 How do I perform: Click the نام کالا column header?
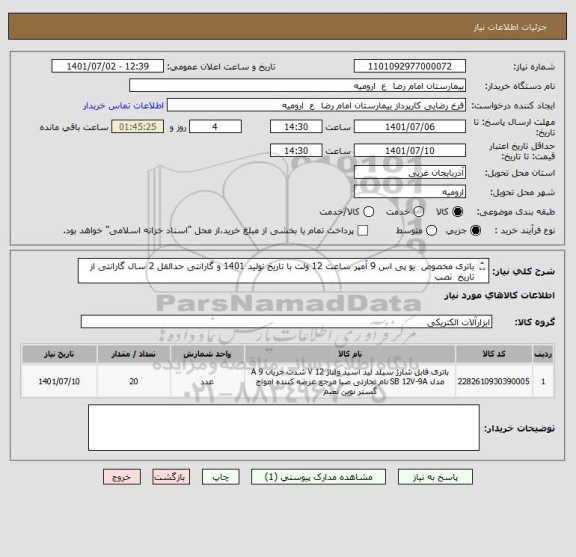[x=350, y=354]
